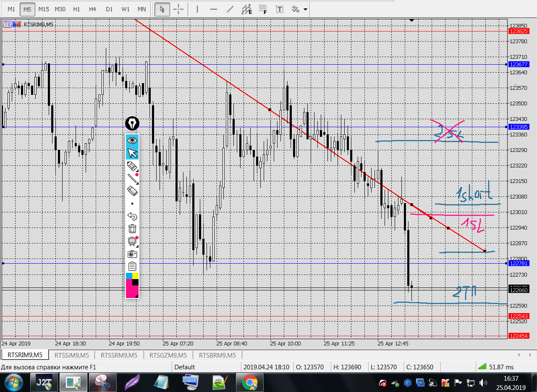Undo last stroke with the undo arrow
Image resolution: width=537 pixels, height=392 pixels.
[x=132, y=216]
